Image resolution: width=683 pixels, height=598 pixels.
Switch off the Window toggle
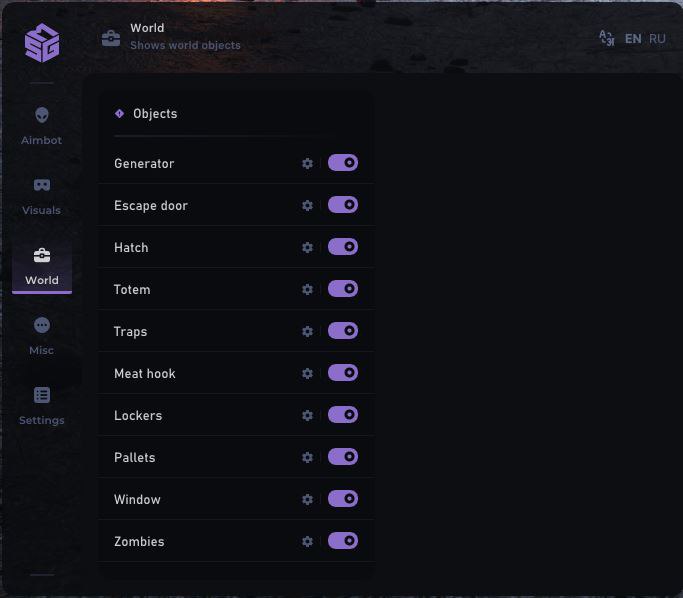(343, 499)
